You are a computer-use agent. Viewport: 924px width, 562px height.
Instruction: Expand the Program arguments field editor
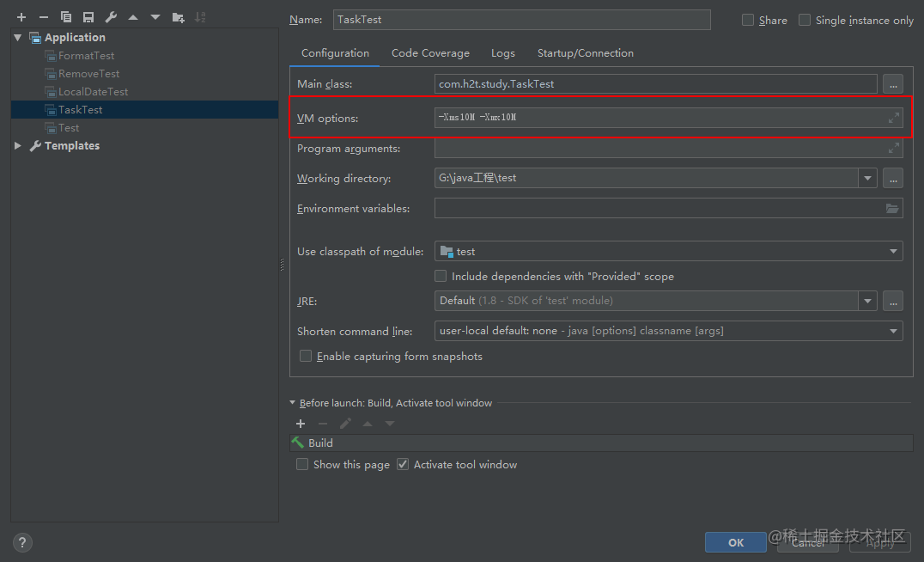[894, 148]
